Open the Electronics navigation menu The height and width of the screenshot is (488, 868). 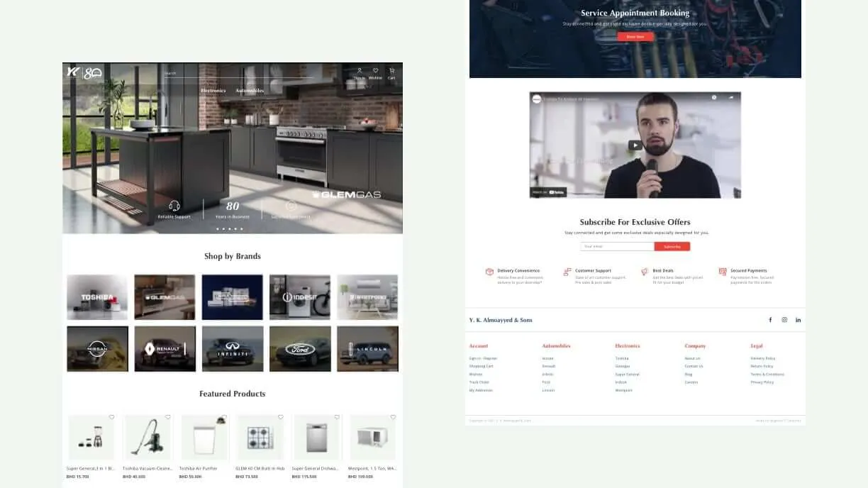[213, 90]
